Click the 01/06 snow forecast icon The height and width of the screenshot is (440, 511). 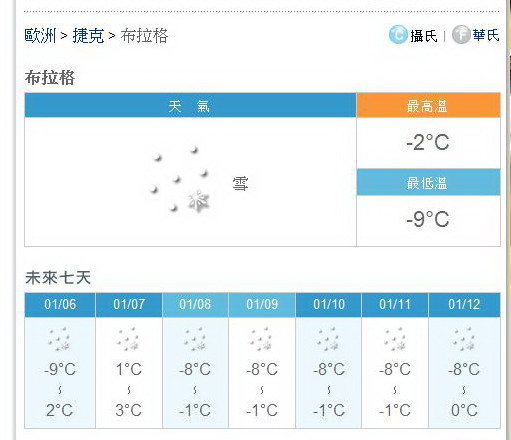pyautogui.click(x=60, y=339)
